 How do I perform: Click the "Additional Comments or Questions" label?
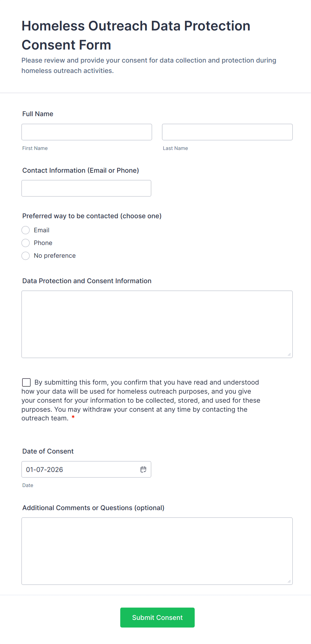point(93,508)
